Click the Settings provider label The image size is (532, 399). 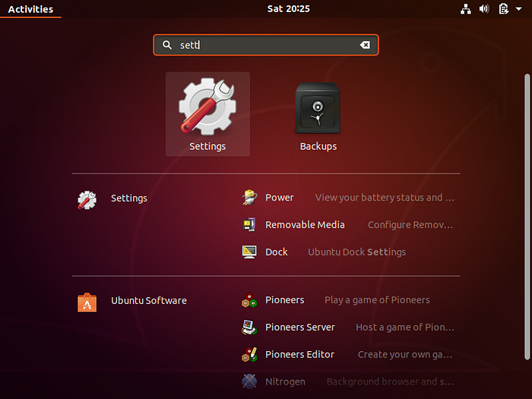129,198
